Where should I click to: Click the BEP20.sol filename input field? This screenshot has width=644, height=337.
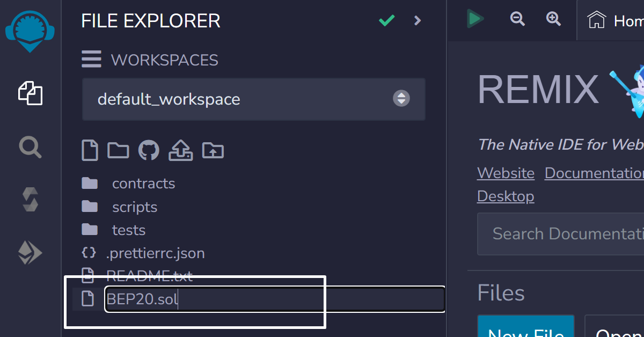pyautogui.click(x=275, y=299)
